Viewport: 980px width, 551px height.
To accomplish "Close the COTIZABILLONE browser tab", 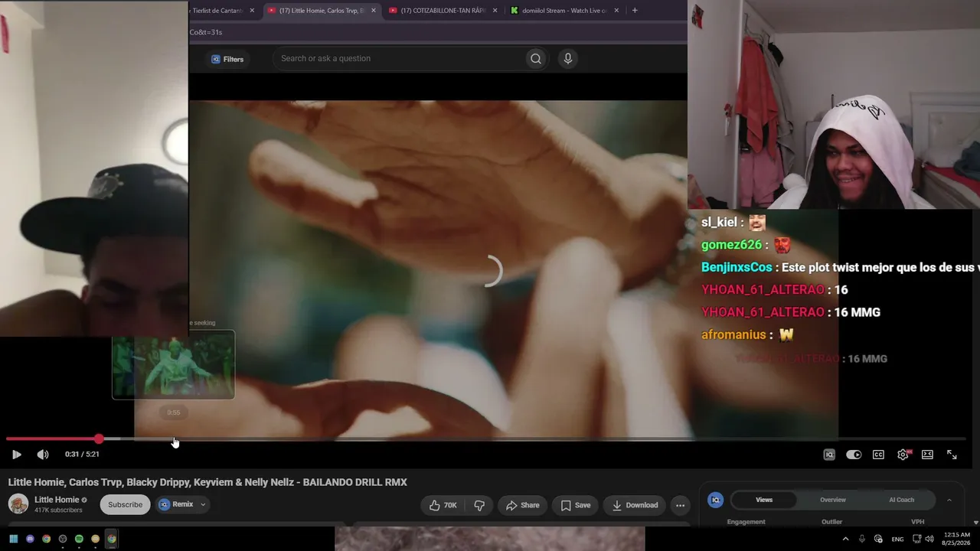I will pyautogui.click(x=495, y=11).
